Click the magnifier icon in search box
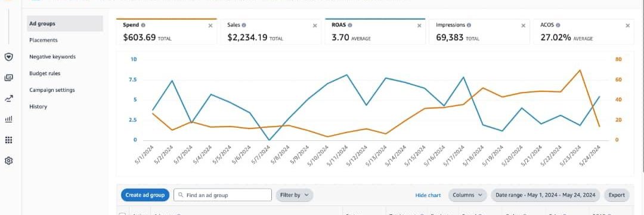 pyautogui.click(x=180, y=195)
